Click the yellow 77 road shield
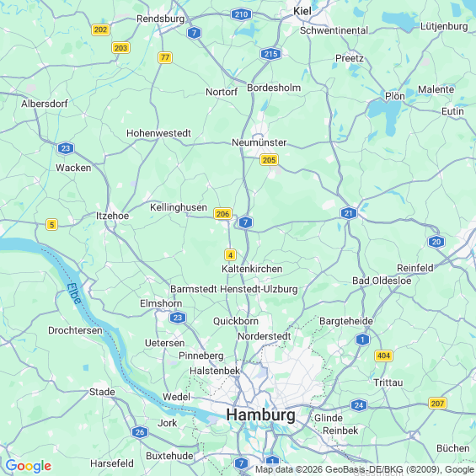 [x=165, y=57]
